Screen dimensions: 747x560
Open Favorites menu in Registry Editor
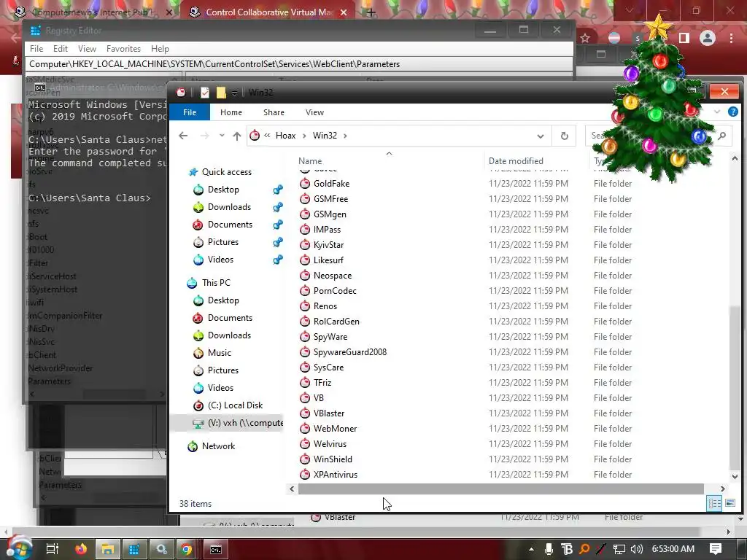(123, 49)
